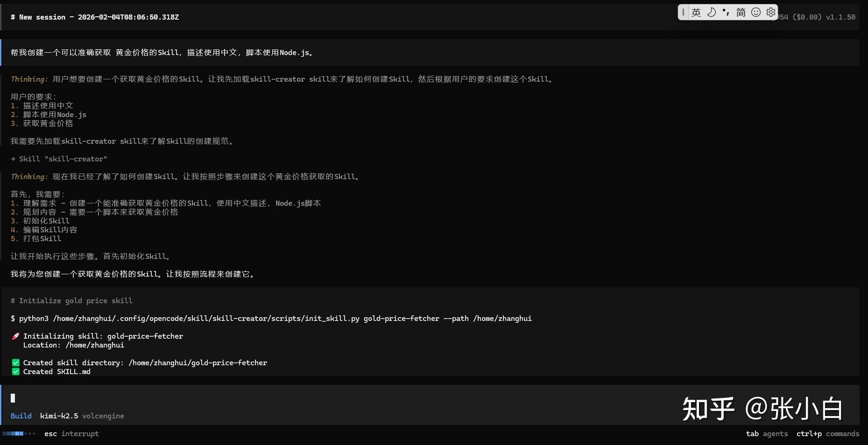
Task: Click the line 首先，我需要：
Action: (x=38, y=195)
